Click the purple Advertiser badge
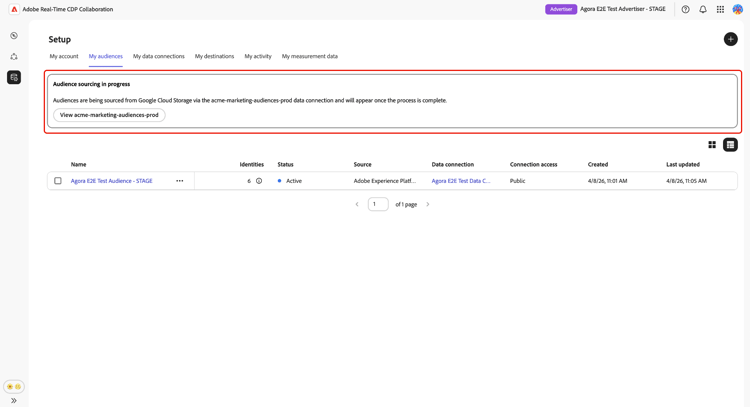750x407 pixels. coord(561,9)
